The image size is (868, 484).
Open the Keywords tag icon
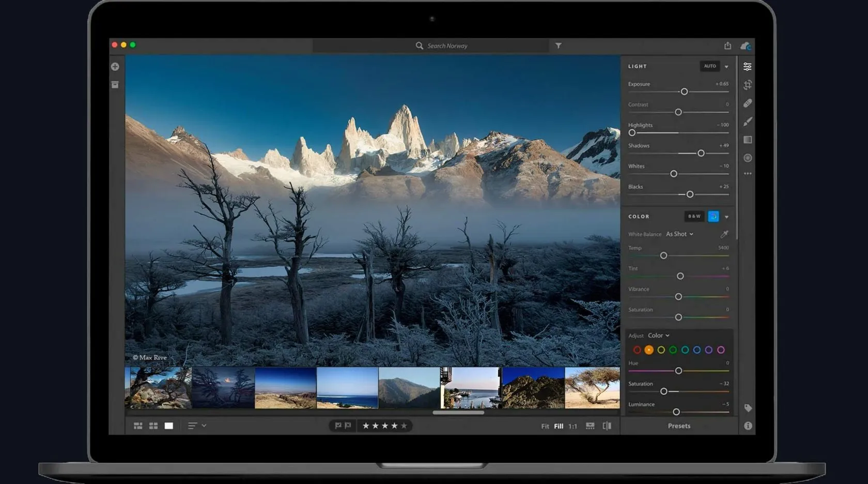748,408
